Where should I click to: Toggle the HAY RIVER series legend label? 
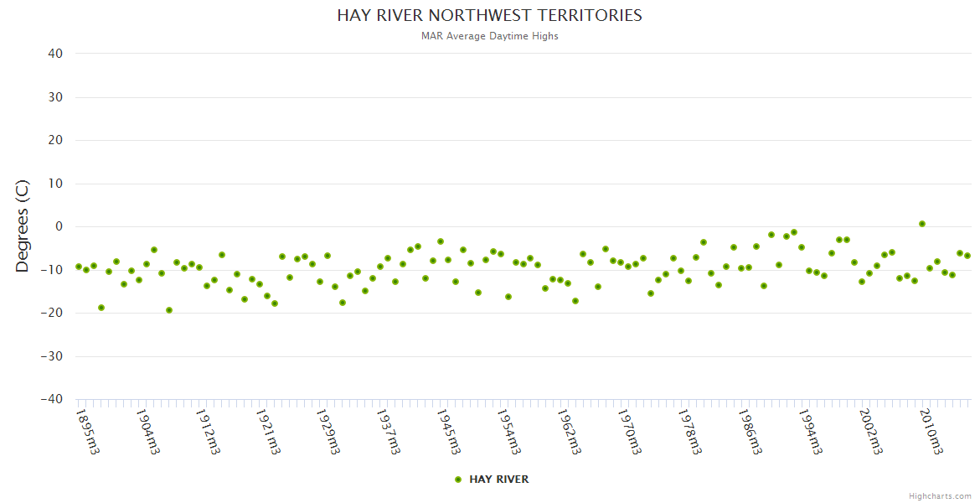(x=498, y=480)
